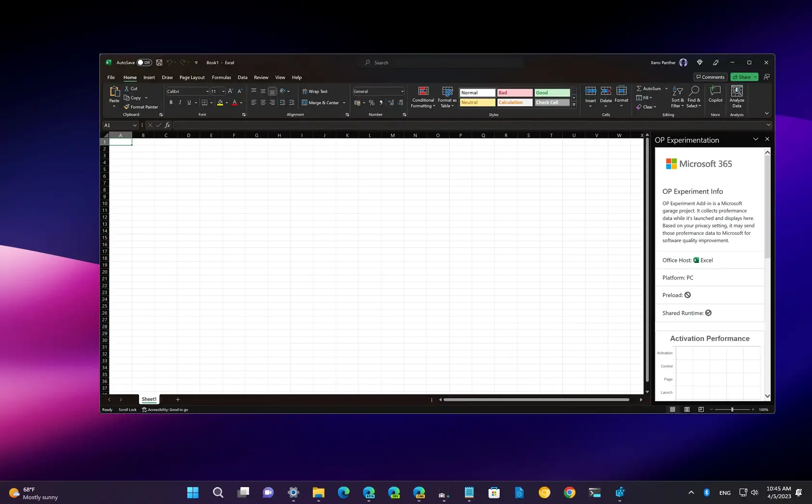Open the font size dropdown
This screenshot has width=812, height=504.
[223, 91]
